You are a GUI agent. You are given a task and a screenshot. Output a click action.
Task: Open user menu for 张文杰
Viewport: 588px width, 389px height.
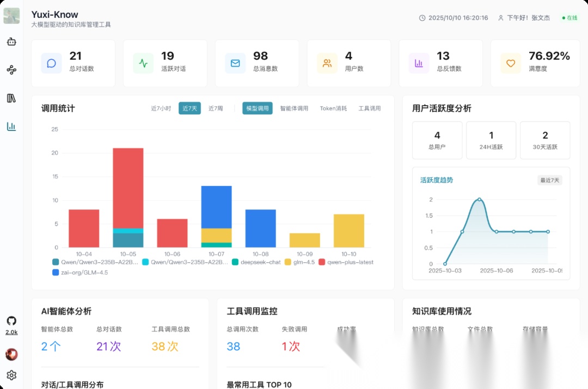coord(524,17)
